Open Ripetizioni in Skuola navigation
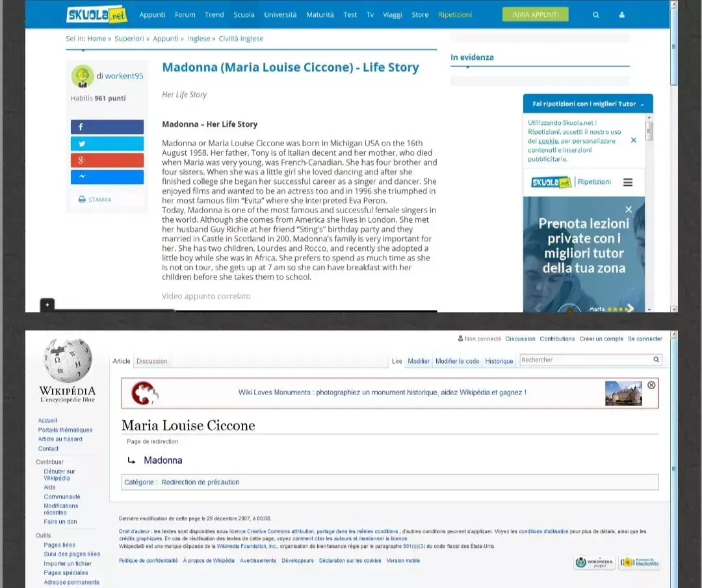Viewport: 702px width, 588px height. [x=455, y=15]
